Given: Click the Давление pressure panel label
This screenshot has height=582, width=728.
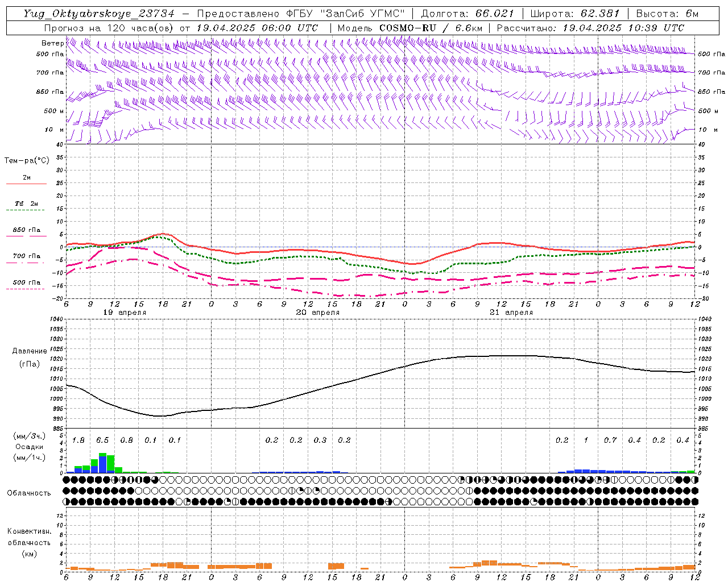Looking at the screenshot, I should 30,351.
